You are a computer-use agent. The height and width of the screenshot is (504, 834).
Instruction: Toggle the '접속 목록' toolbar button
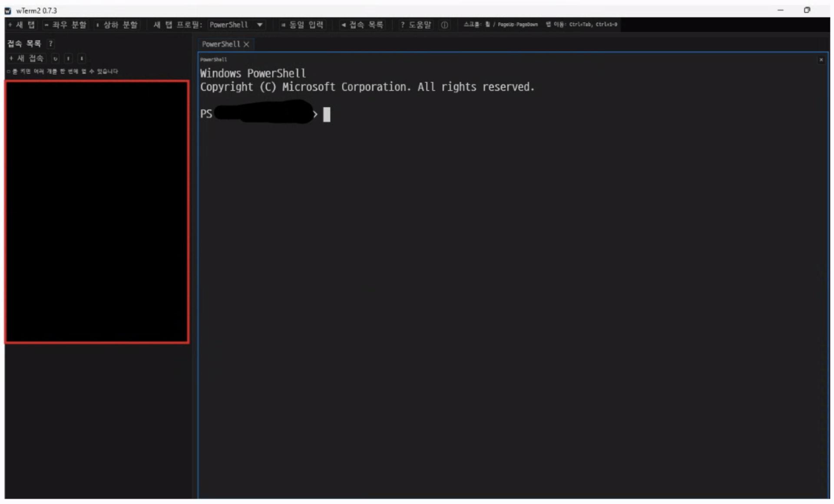[362, 25]
